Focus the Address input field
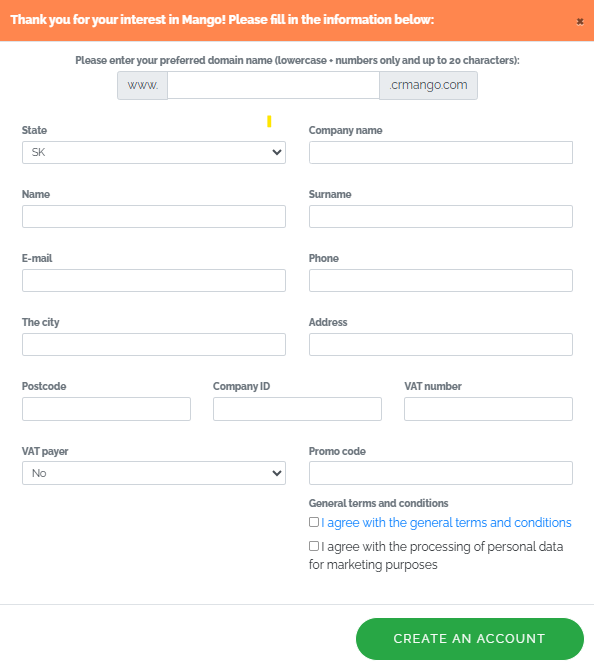 pos(441,344)
